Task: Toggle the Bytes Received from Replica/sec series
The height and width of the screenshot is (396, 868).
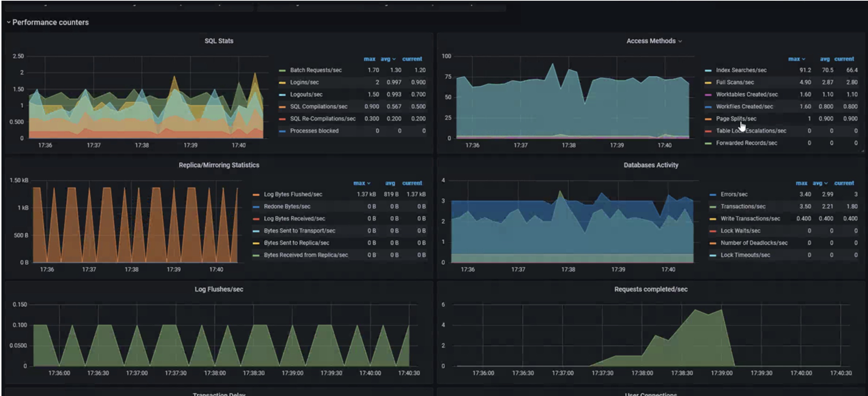Action: coord(306,255)
